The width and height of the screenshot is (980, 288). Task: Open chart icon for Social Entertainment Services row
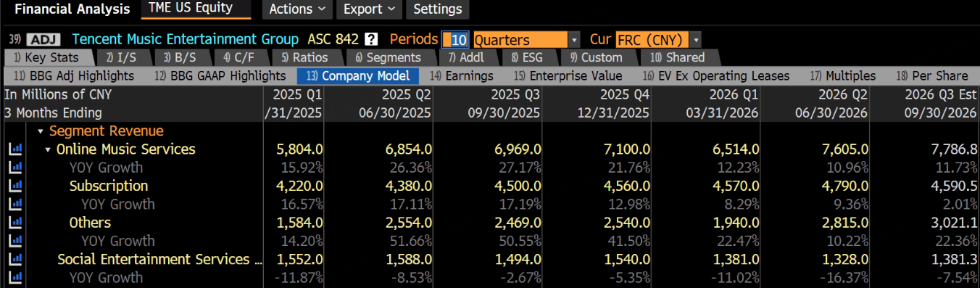pyautogui.click(x=15, y=259)
